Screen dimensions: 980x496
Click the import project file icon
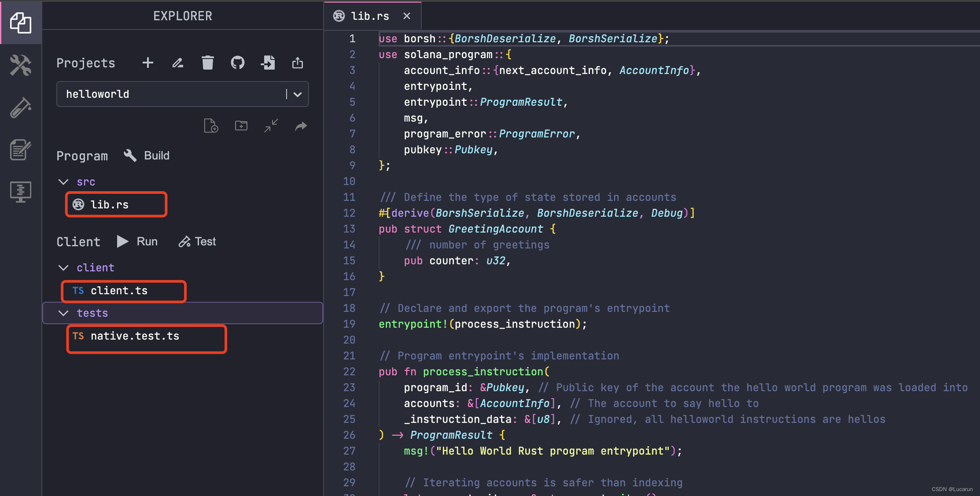[268, 63]
